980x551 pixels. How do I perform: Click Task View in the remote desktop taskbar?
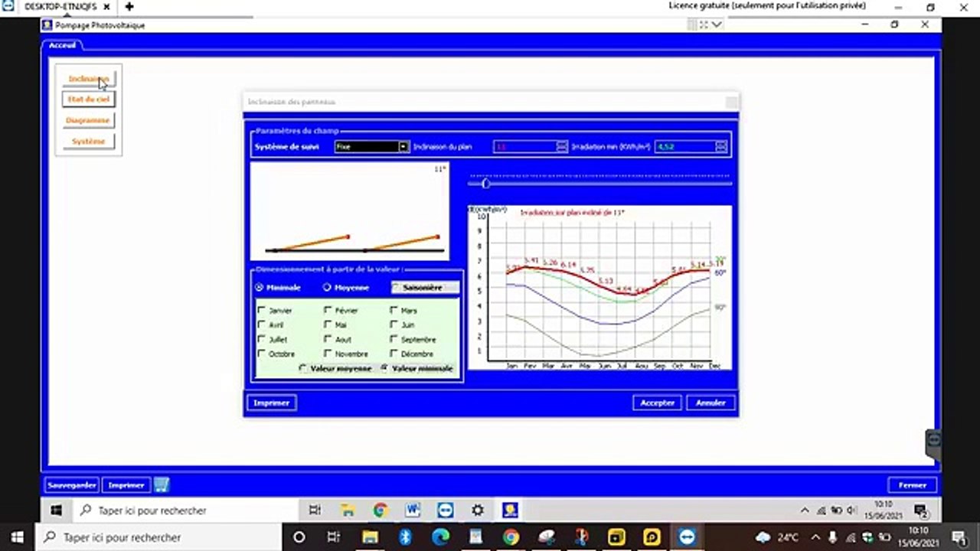[315, 510]
